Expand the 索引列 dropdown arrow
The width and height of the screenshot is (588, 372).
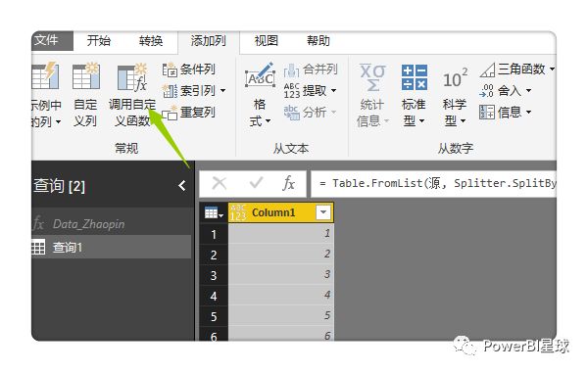pyautogui.click(x=223, y=91)
